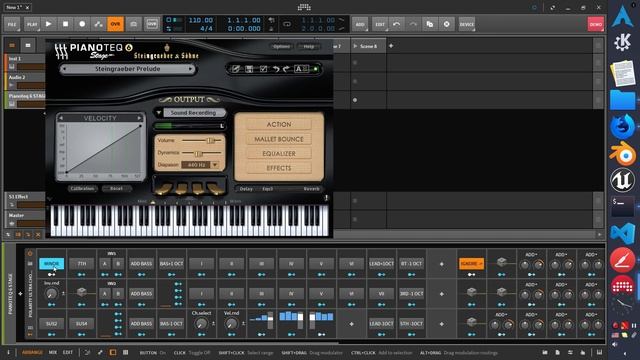This screenshot has height=360, width=640.
Task: Go to the previous Pianoteq preset arrow
Action: pyautogui.click(x=64, y=69)
